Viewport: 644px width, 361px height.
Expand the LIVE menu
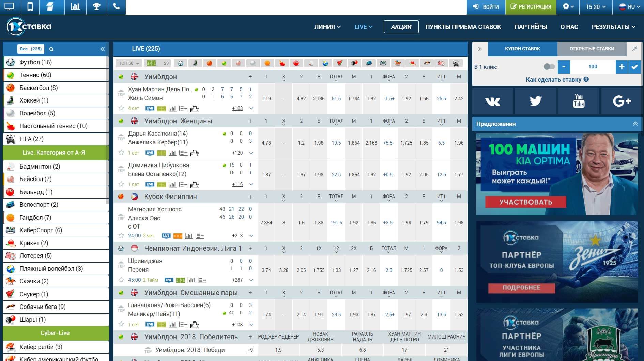point(363,27)
